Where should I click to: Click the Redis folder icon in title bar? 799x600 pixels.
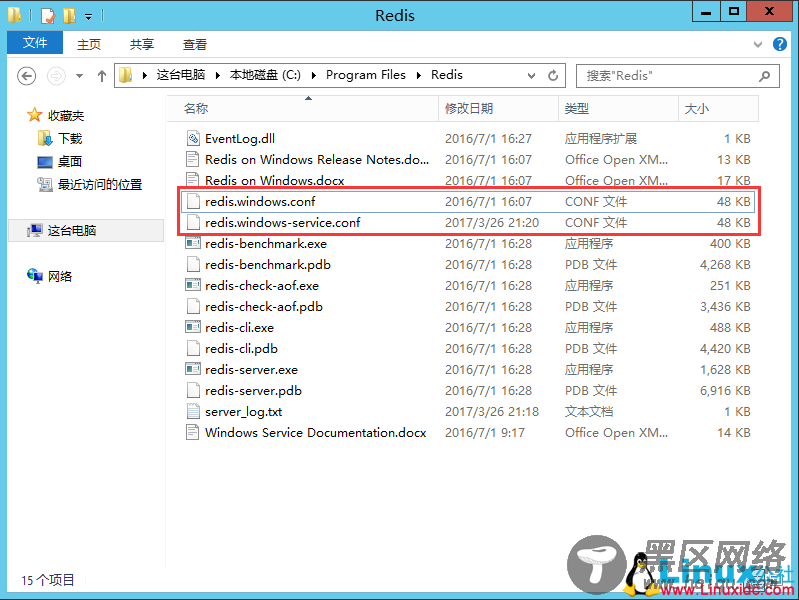pyautogui.click(x=14, y=16)
